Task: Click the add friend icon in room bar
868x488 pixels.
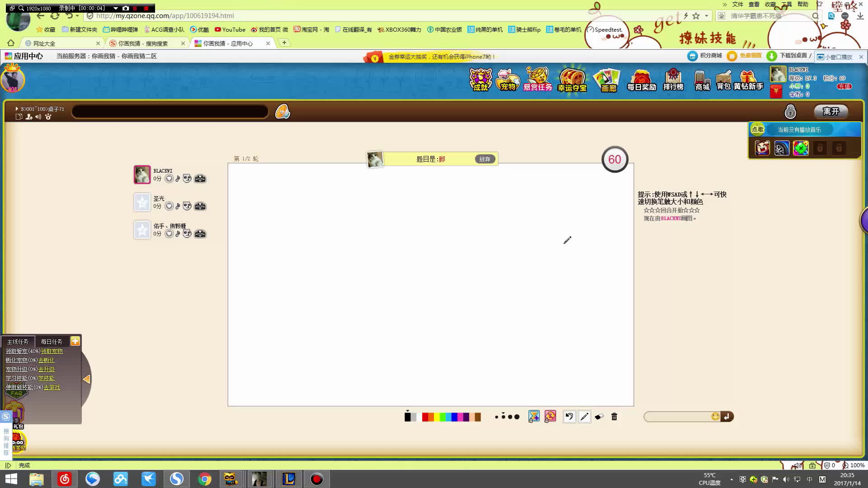Action: [x=29, y=117]
